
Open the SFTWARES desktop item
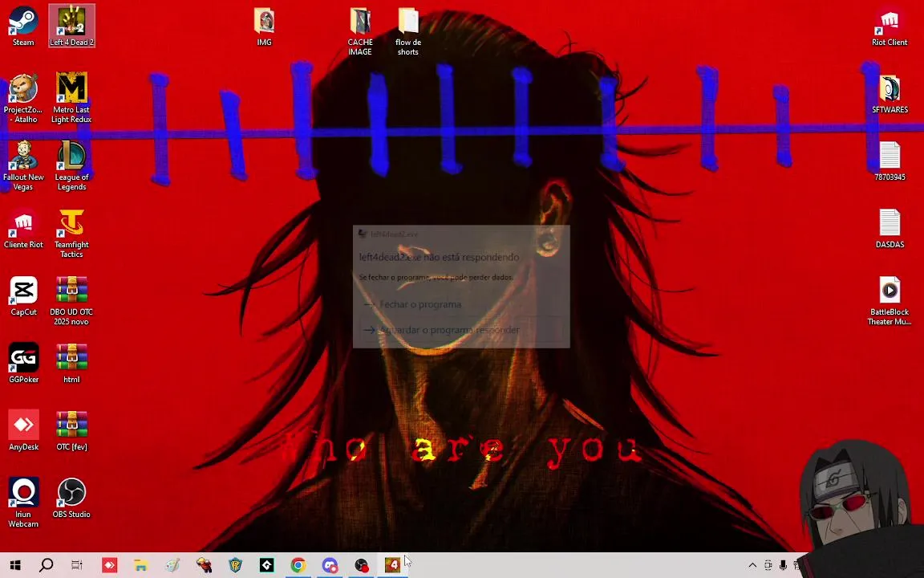pyautogui.click(x=890, y=95)
